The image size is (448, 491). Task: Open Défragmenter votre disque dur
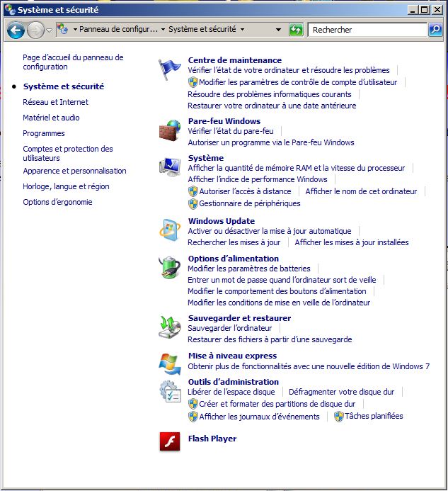point(341,392)
